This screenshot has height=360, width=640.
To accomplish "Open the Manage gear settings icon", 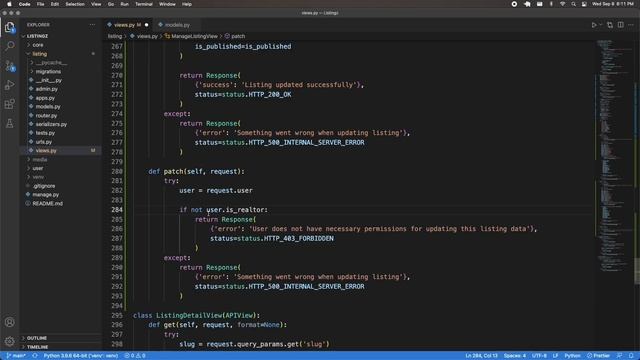I will [10, 341].
